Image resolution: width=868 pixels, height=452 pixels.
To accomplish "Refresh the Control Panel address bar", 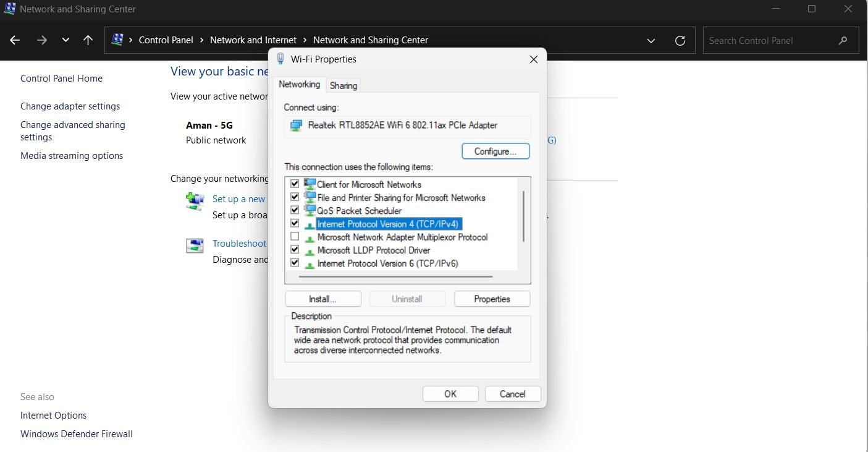I will coord(680,40).
